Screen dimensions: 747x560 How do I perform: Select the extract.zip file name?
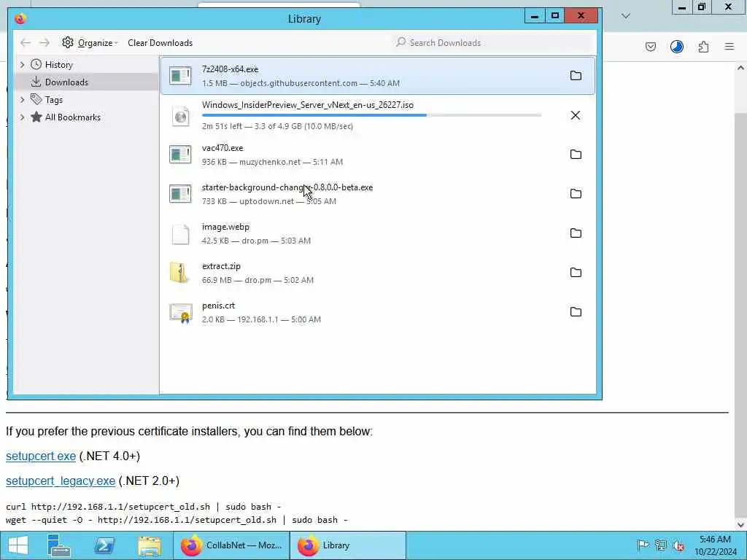(x=221, y=266)
